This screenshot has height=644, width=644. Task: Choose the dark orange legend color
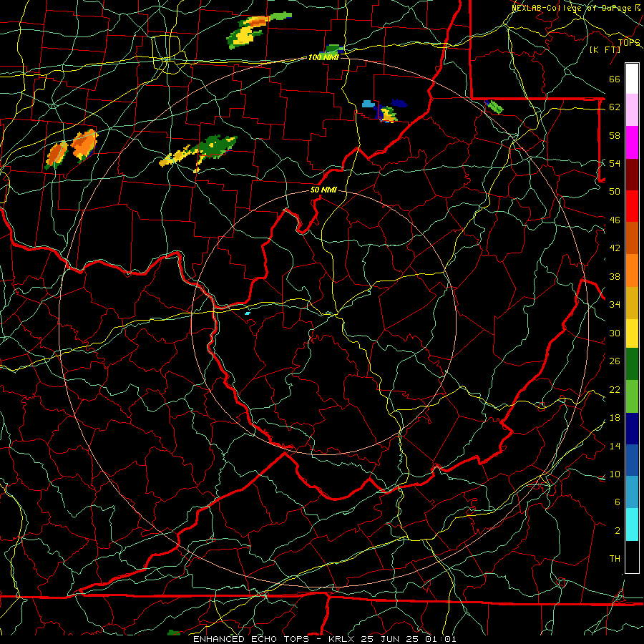632,238
